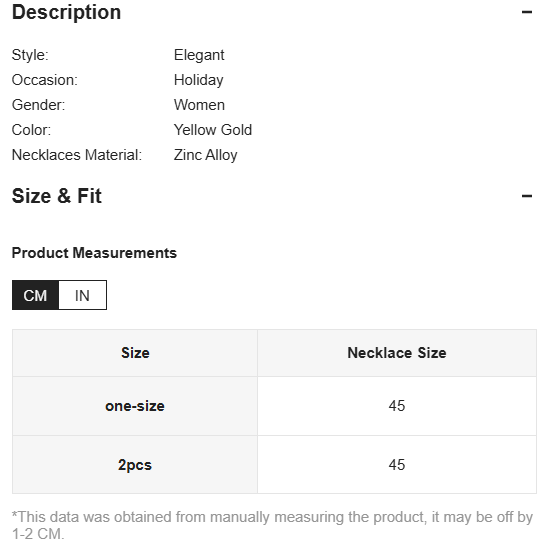Select the Elegant style value
Viewport: 551px width, 551px height.
pos(199,55)
